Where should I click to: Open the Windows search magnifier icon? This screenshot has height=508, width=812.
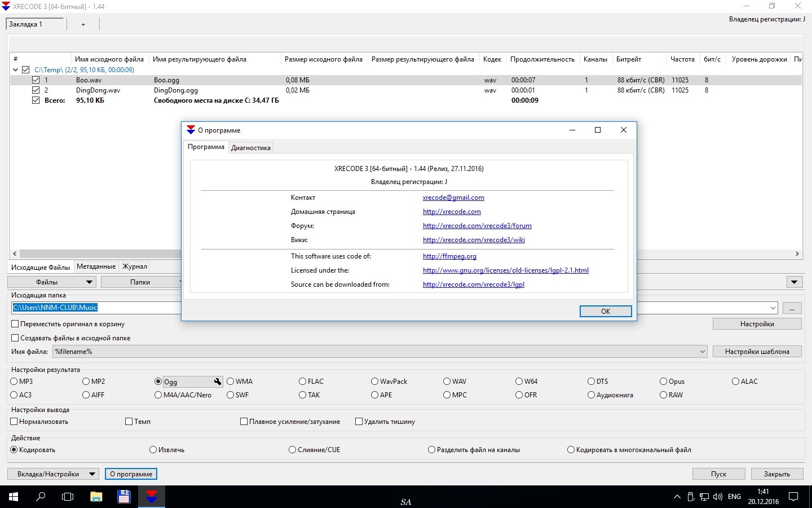coord(41,497)
